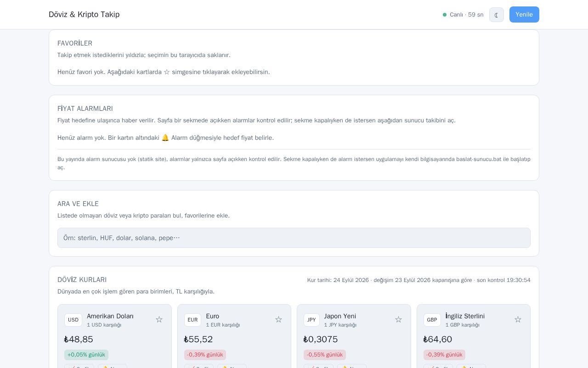Select the ₺48,85 USD price

[x=79, y=339]
